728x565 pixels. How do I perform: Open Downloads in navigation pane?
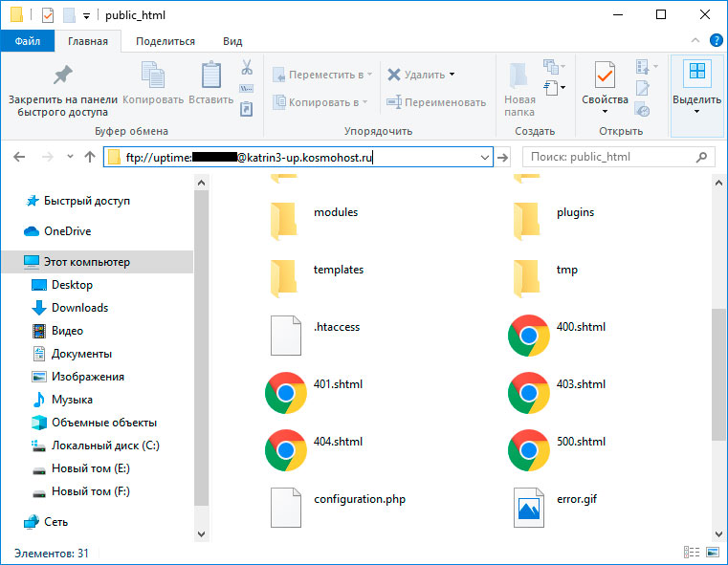[x=79, y=308]
